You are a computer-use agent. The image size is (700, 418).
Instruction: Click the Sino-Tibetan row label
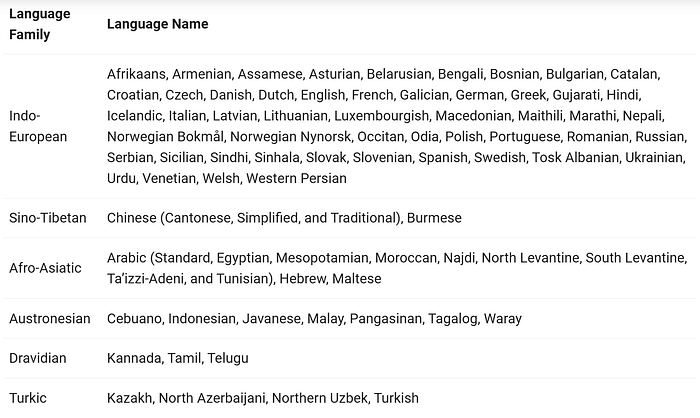(48, 218)
